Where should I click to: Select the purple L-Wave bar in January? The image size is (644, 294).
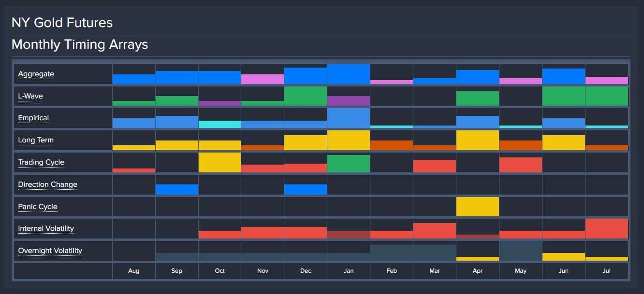[x=349, y=101]
